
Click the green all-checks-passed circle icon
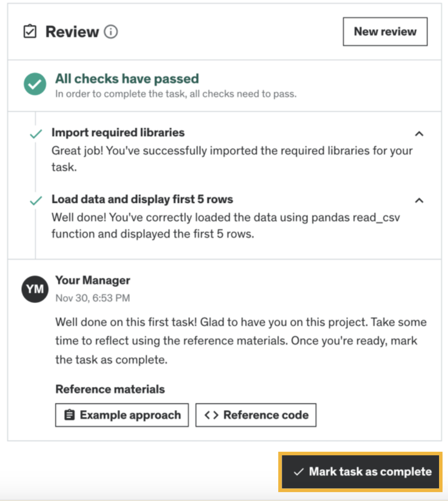35,85
